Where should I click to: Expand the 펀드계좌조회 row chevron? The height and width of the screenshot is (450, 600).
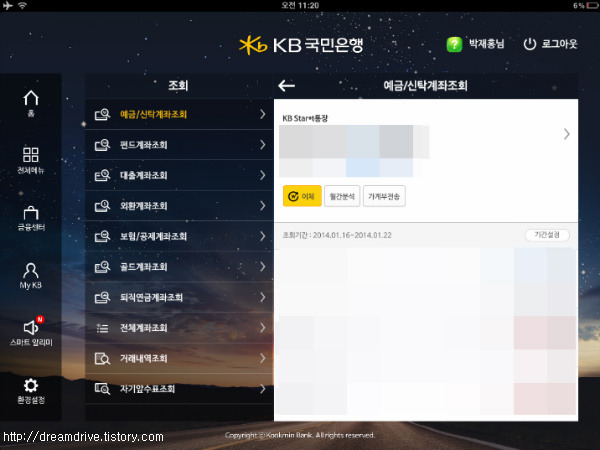(x=262, y=145)
